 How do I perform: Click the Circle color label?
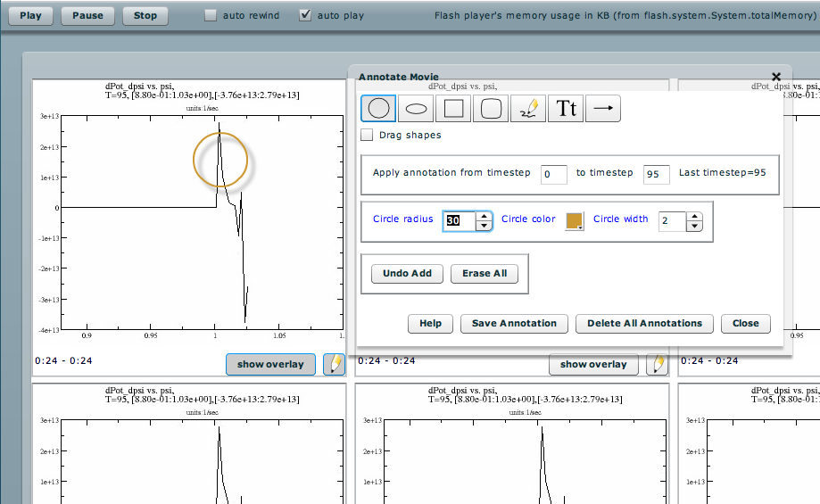point(528,219)
